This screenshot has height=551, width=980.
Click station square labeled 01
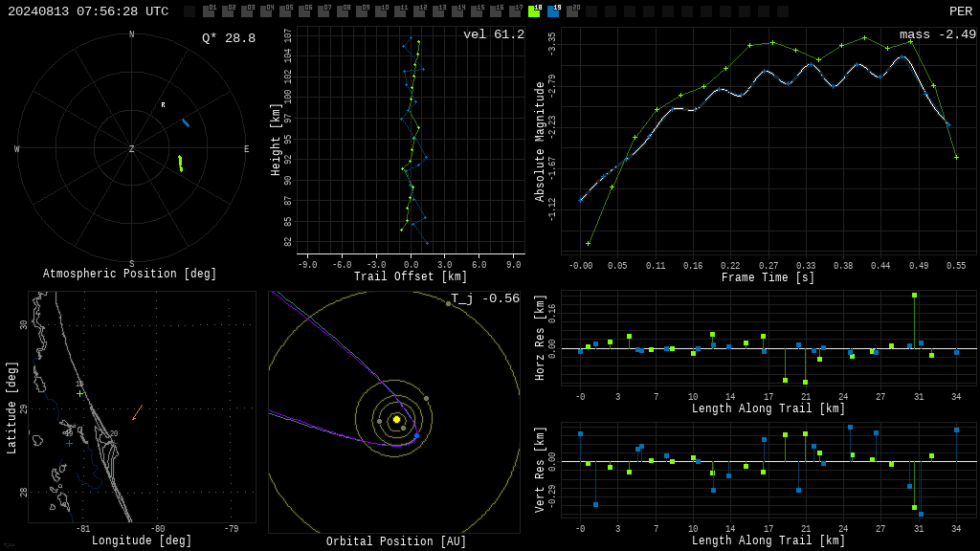(209, 11)
